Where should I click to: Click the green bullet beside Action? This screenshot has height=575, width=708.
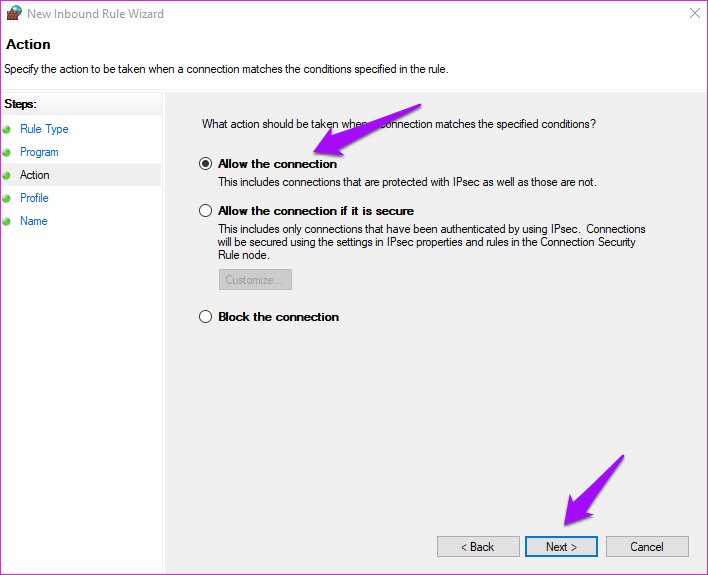pos(6,175)
